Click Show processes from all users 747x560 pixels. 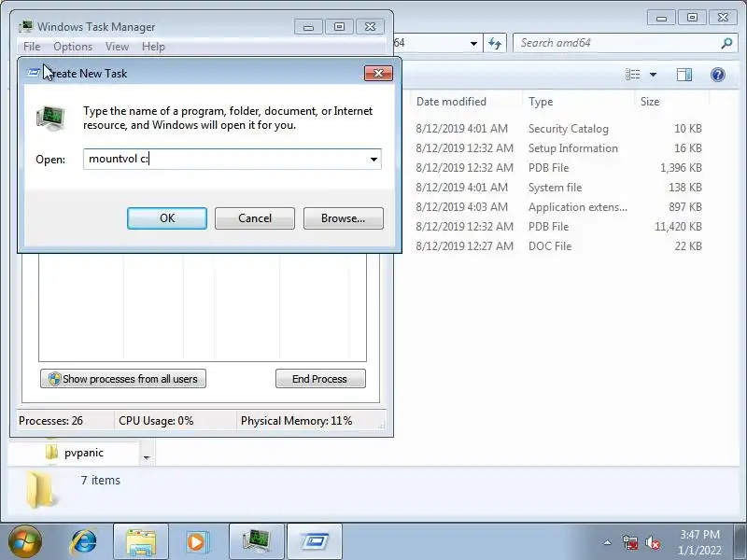point(123,379)
